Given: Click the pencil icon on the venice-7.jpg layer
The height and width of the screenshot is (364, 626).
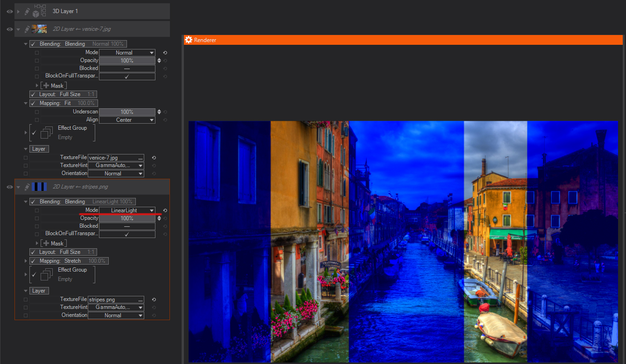Looking at the screenshot, I should (x=27, y=29).
